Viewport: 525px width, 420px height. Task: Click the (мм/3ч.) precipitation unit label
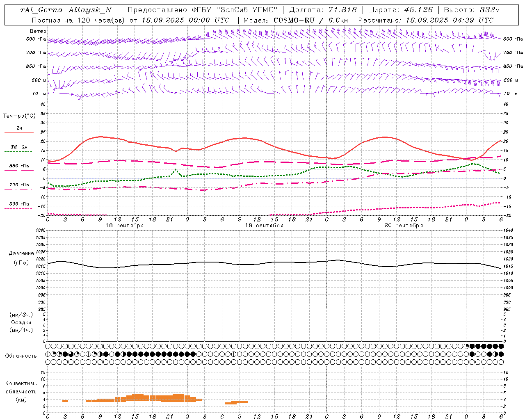[21, 315]
